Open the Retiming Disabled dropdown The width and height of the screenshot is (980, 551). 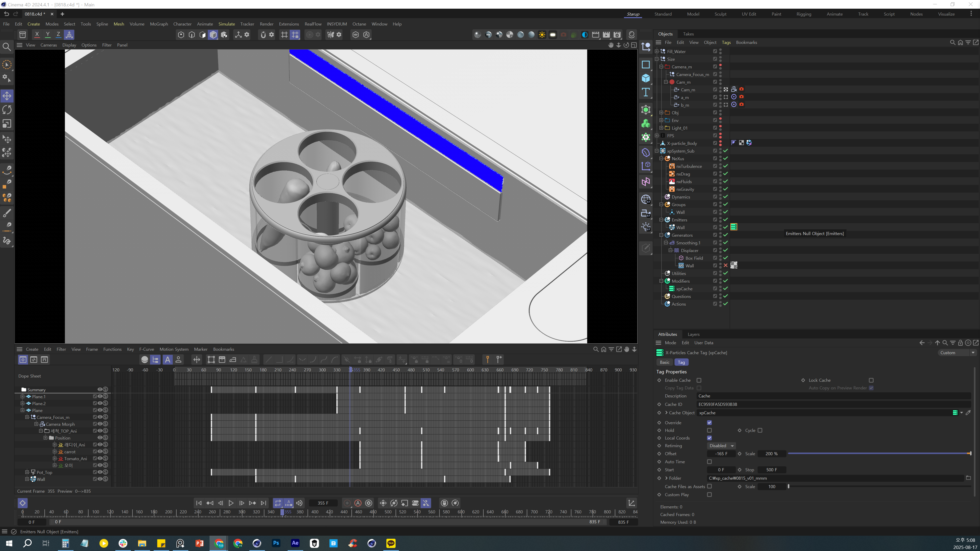pyautogui.click(x=721, y=446)
